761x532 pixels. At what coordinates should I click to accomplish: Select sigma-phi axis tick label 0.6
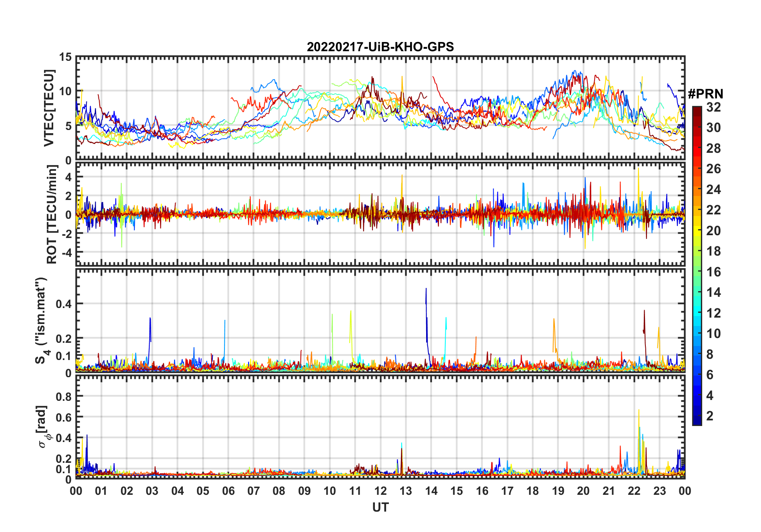64,417
